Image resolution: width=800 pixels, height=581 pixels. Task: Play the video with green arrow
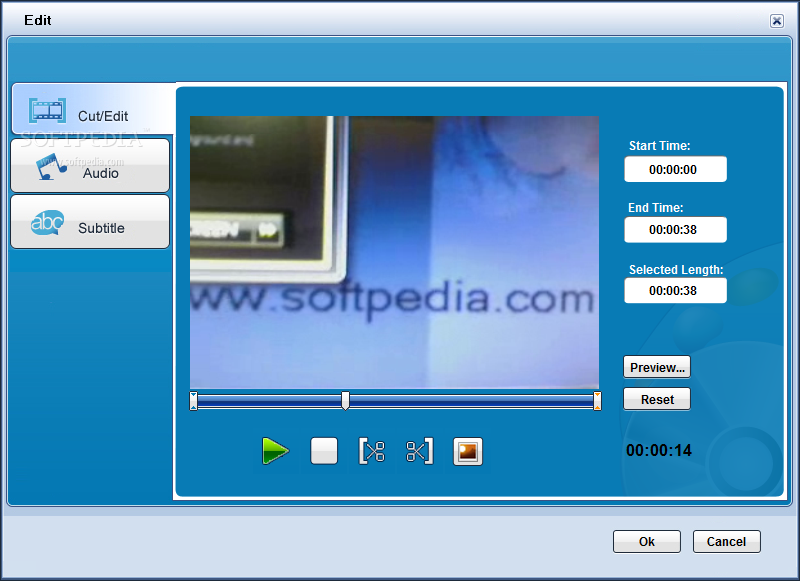coord(276,451)
